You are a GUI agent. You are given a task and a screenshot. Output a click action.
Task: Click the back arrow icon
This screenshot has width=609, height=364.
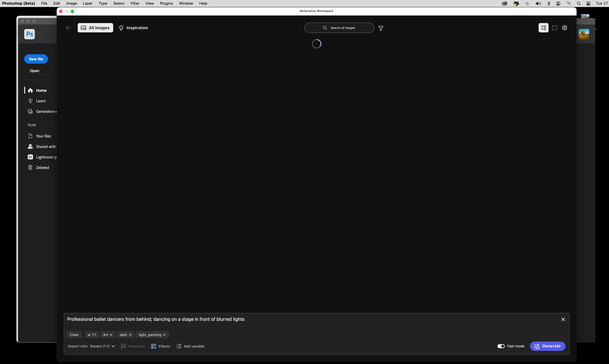pos(68,28)
